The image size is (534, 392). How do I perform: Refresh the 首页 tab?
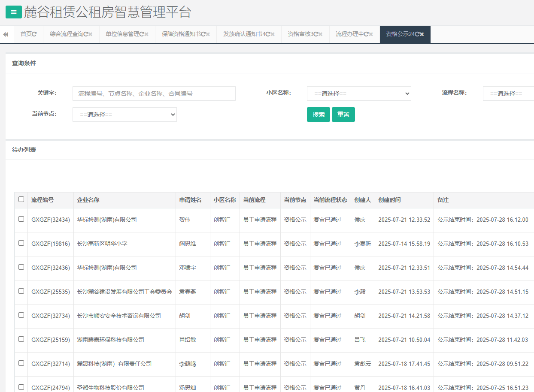point(35,34)
